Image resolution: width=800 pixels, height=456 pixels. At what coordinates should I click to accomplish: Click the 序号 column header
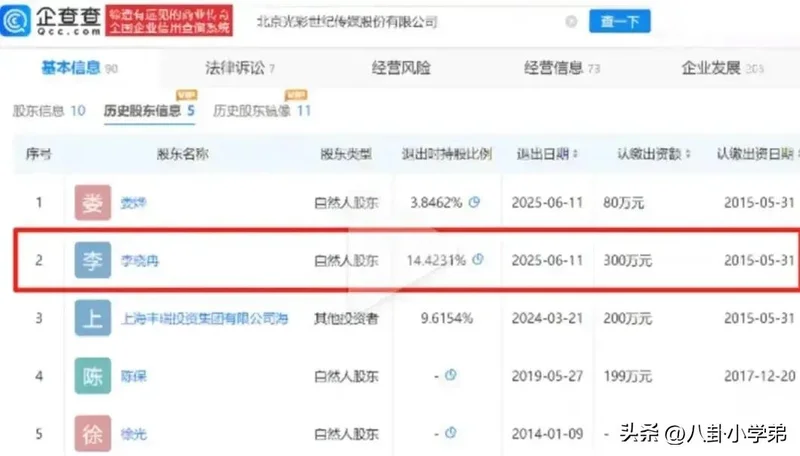pyautogui.click(x=39, y=154)
